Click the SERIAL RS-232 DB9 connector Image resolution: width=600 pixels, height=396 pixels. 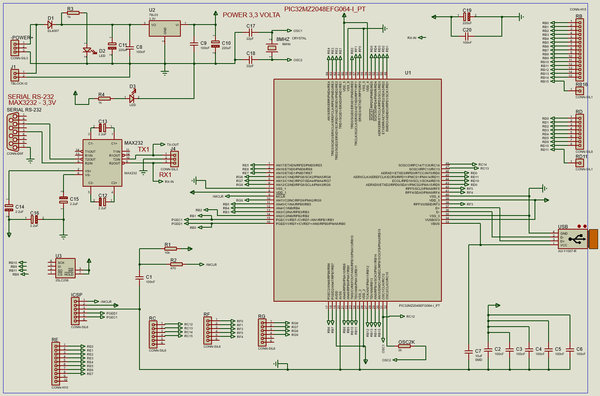[x=13, y=132]
